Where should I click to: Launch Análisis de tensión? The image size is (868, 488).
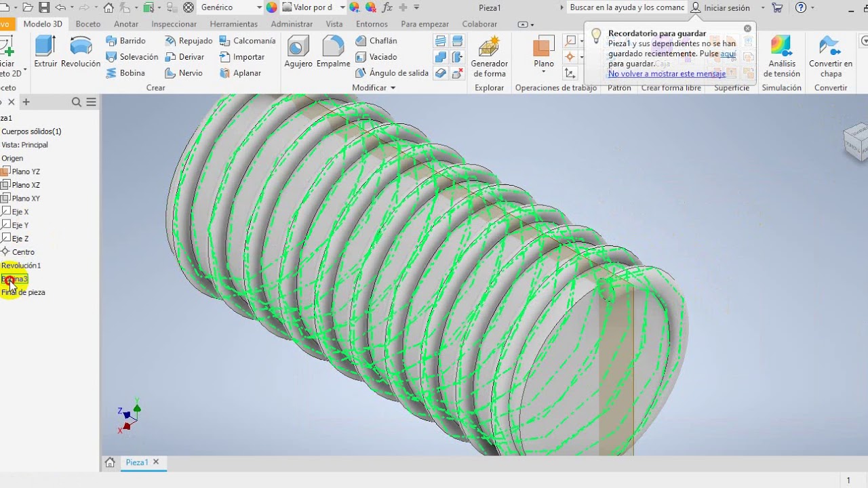(x=782, y=57)
